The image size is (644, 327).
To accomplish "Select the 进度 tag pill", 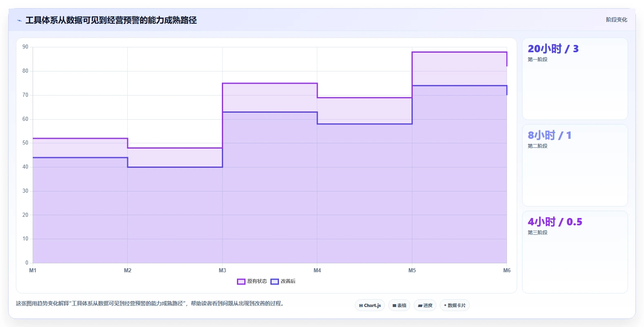I will 425,305.
